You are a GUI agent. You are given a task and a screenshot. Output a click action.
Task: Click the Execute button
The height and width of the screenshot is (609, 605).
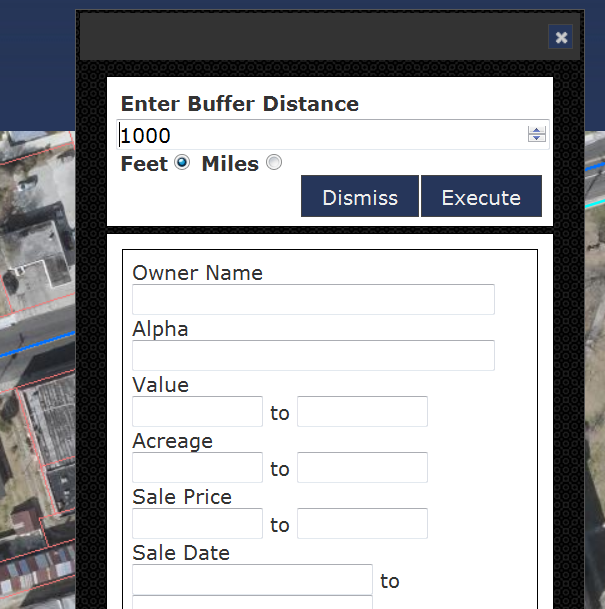pos(481,196)
